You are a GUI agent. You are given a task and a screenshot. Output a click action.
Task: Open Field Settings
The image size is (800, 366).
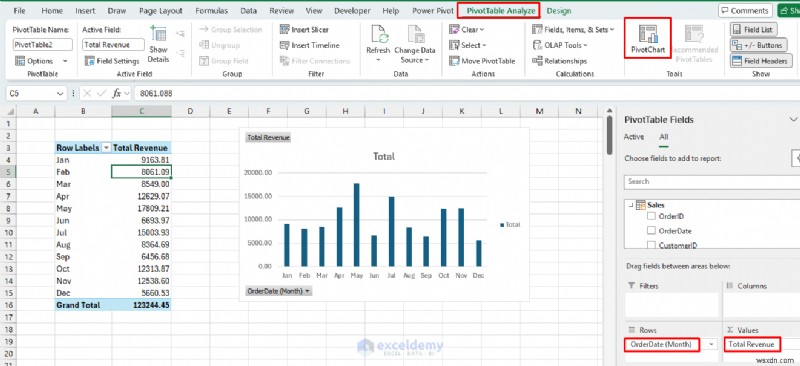(x=112, y=61)
